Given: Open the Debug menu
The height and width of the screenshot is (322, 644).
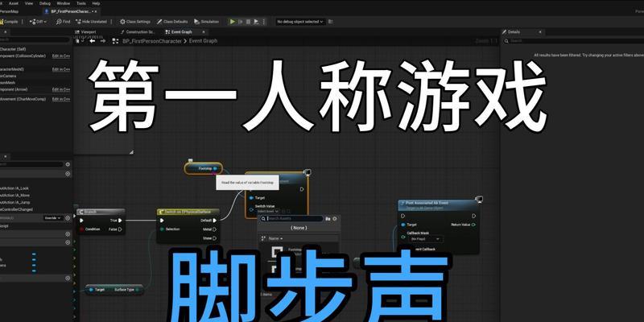Looking at the screenshot, I should 45,3.
